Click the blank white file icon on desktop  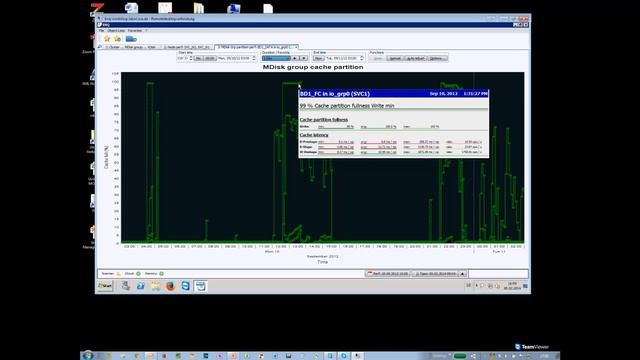coord(268,8)
